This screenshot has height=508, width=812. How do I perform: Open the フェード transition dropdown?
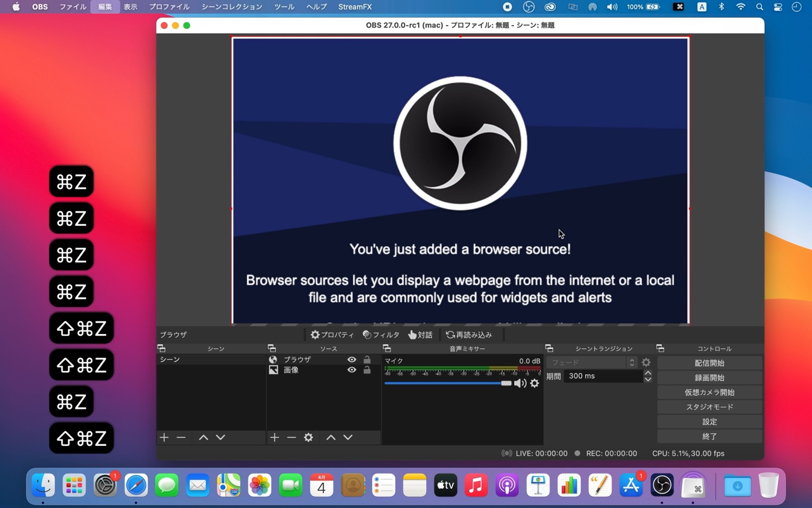[x=591, y=362]
